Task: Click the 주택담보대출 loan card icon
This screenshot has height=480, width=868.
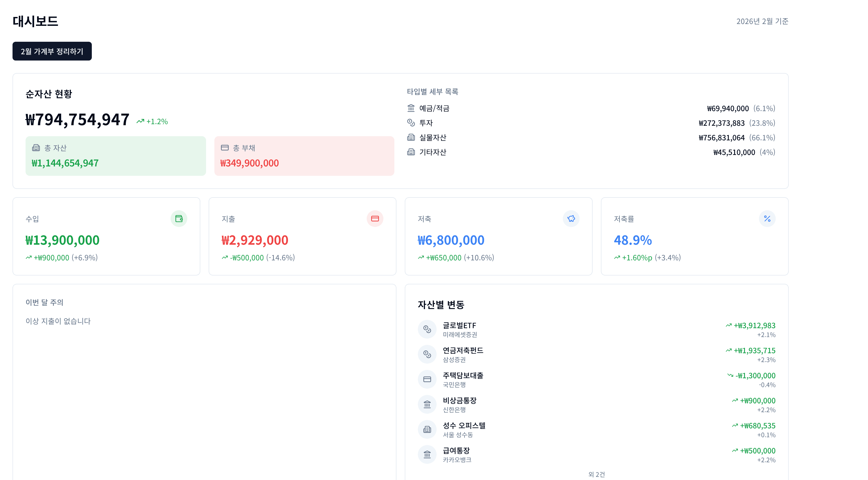Action: pyautogui.click(x=427, y=379)
